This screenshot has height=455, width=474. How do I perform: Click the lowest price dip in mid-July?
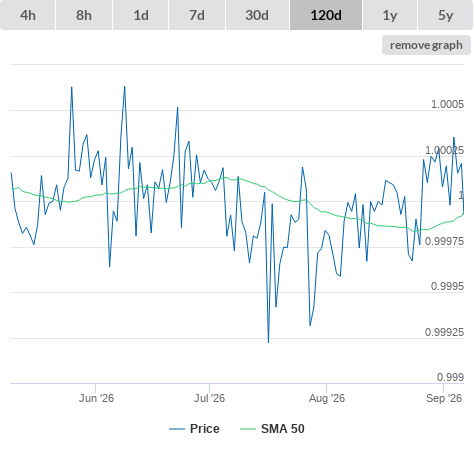pyautogui.click(x=268, y=342)
